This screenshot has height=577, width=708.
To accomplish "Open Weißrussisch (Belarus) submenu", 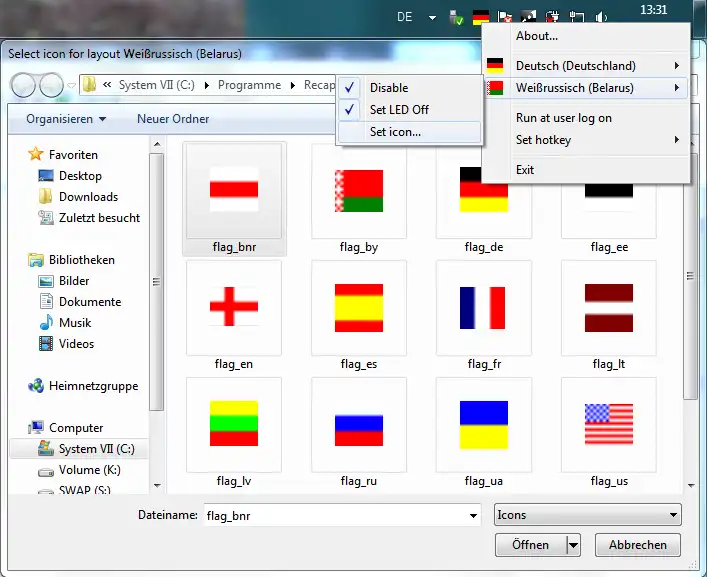I will tap(586, 88).
